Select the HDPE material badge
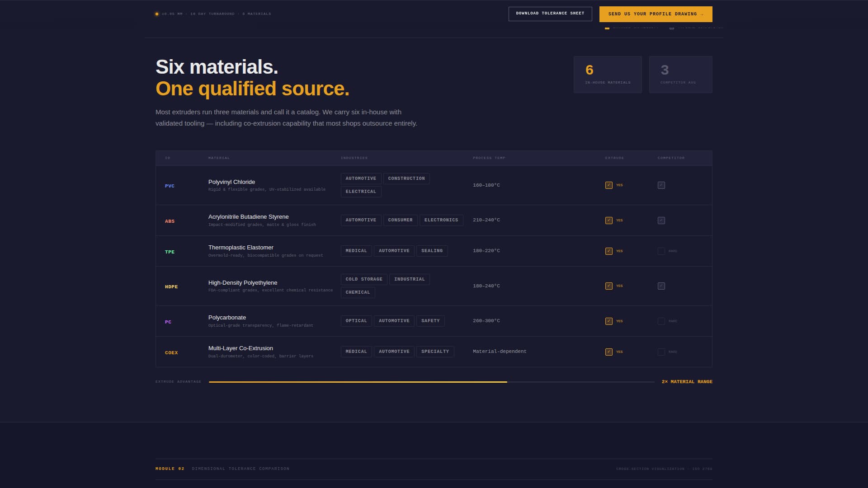Image resolution: width=868 pixels, height=488 pixels. click(171, 286)
